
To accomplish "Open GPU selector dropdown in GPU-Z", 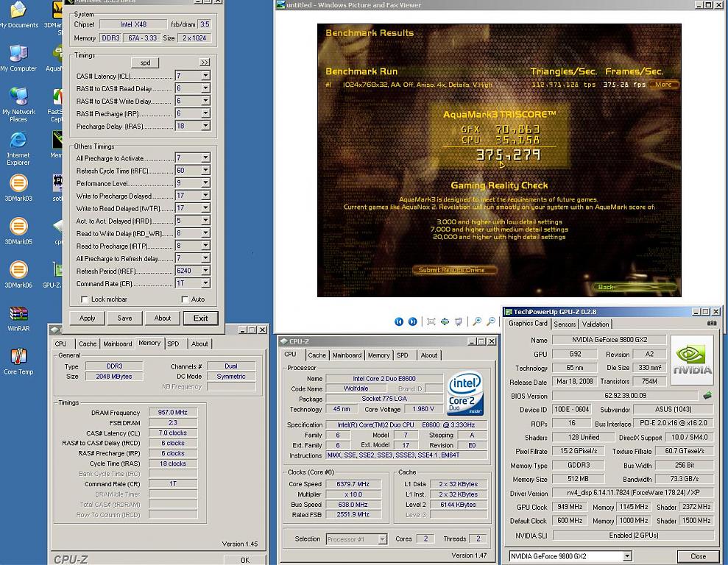I will pos(627,555).
